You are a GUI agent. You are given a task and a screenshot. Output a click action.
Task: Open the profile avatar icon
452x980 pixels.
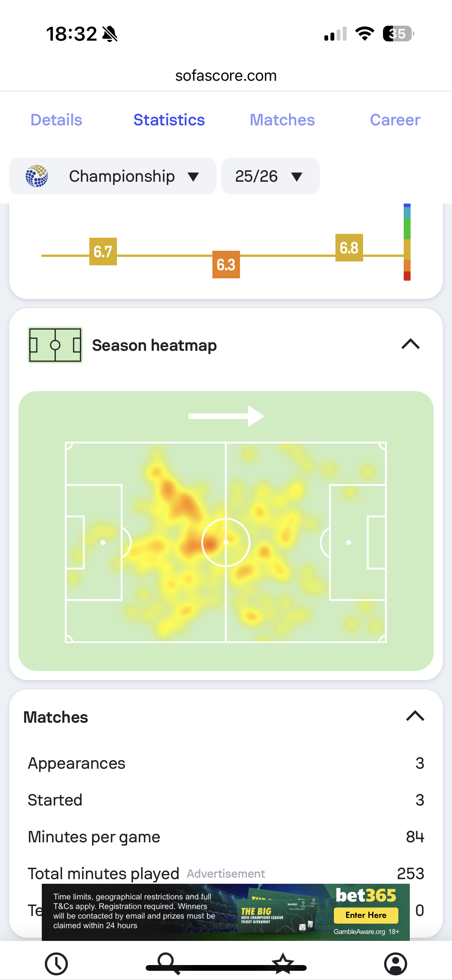395,964
